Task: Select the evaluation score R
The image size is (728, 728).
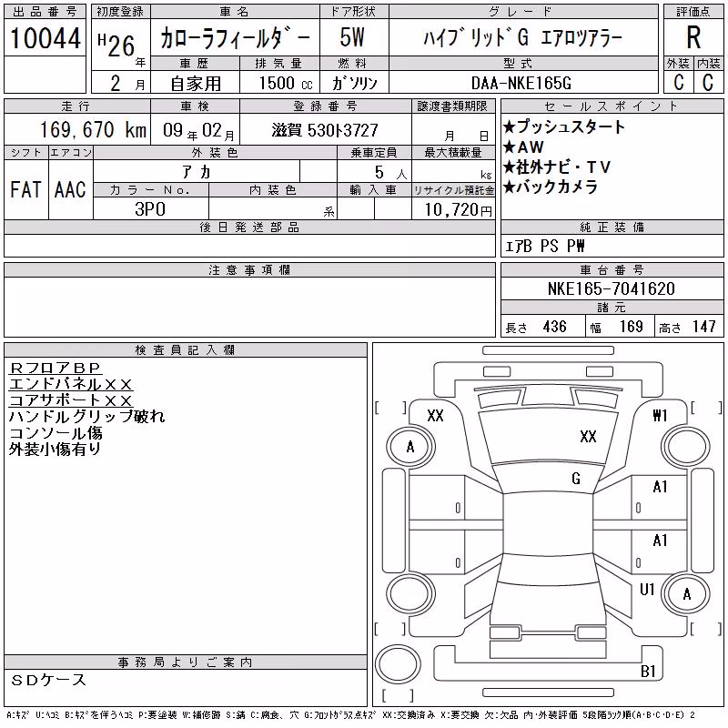Action: [693, 37]
